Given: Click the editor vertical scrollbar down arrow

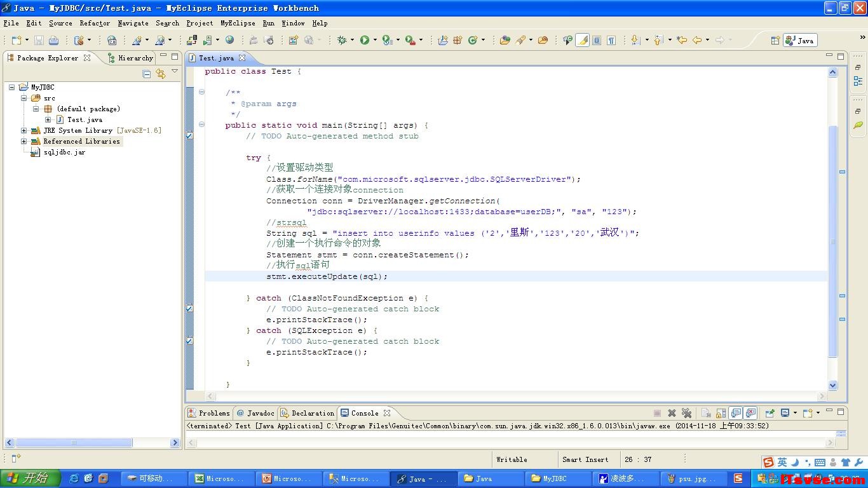Looking at the screenshot, I should pyautogui.click(x=833, y=386).
